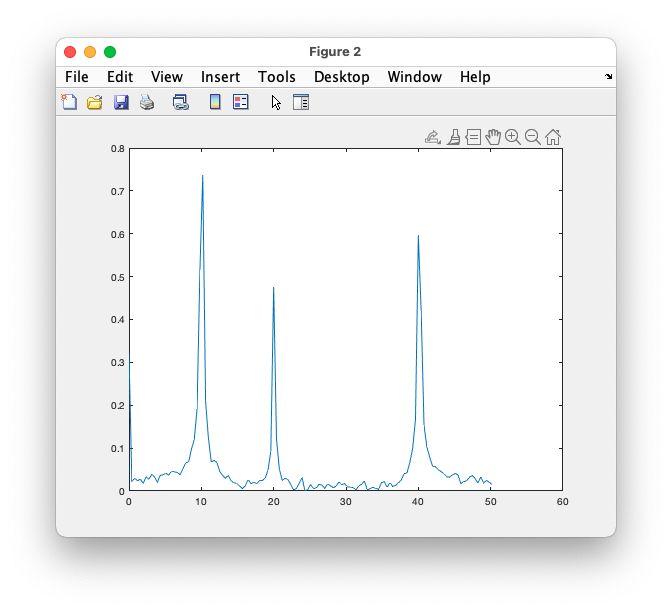
Task: Click the axes export icon
Action: (432, 138)
